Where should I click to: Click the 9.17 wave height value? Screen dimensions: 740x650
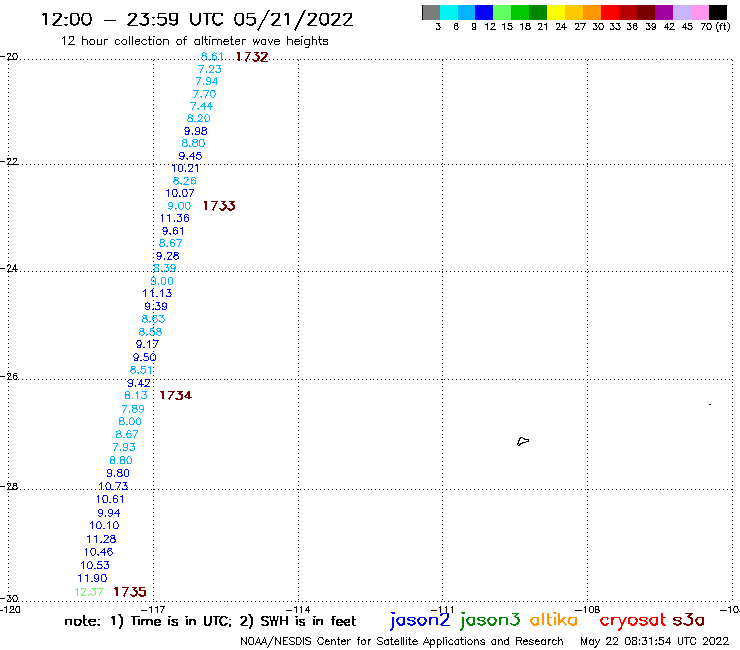[147, 344]
